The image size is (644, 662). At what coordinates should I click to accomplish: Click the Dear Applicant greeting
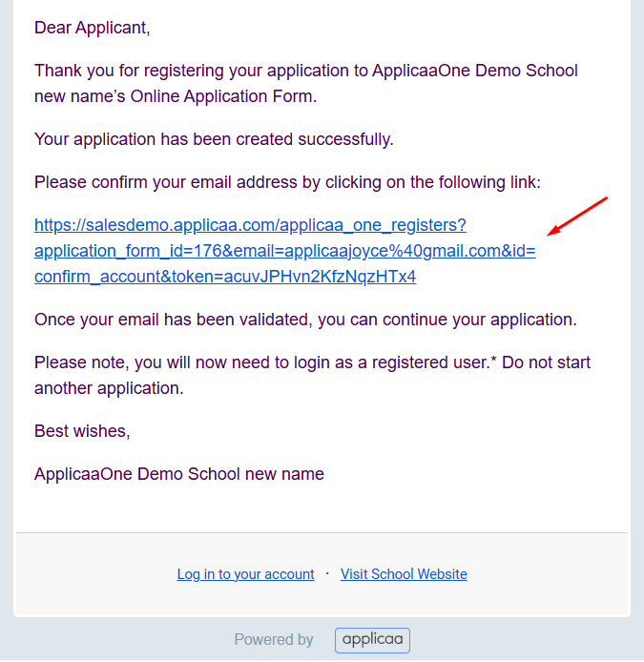click(x=92, y=28)
